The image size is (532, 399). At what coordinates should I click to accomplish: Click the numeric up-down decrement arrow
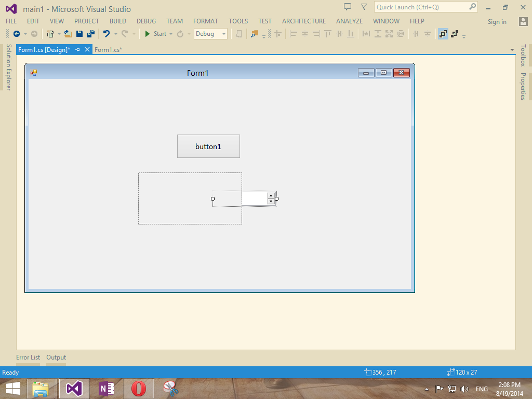271,201
